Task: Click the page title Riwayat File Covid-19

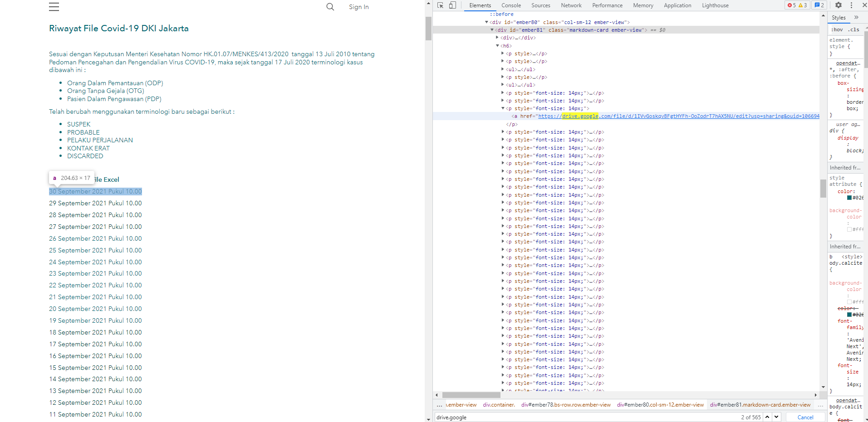Action: 119,28
